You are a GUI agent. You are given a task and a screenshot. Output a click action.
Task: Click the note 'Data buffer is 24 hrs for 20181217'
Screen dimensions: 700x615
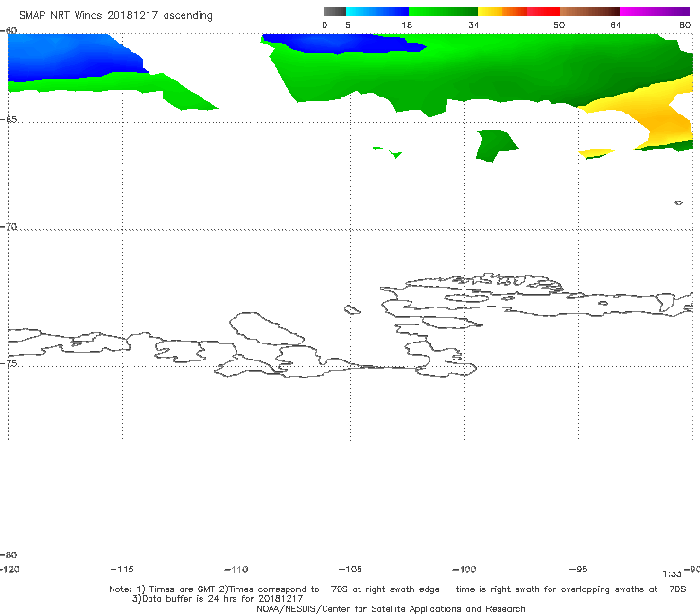pos(218,599)
